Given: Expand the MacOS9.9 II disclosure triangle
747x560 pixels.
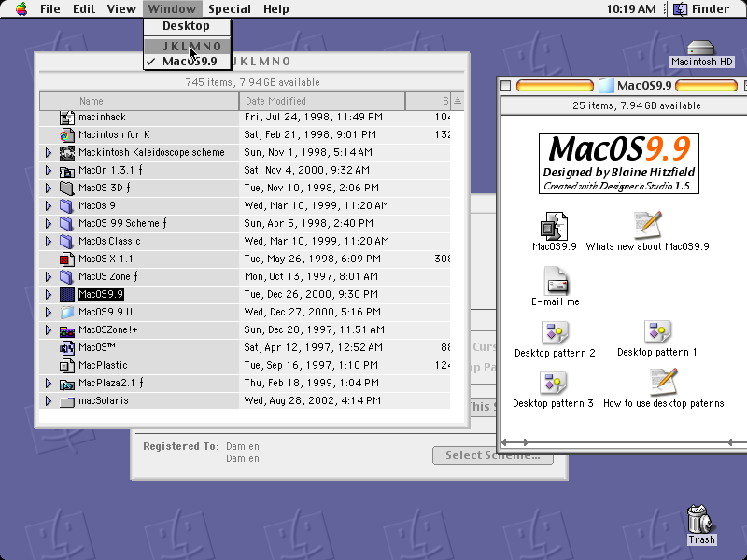Looking at the screenshot, I should pyautogui.click(x=49, y=312).
